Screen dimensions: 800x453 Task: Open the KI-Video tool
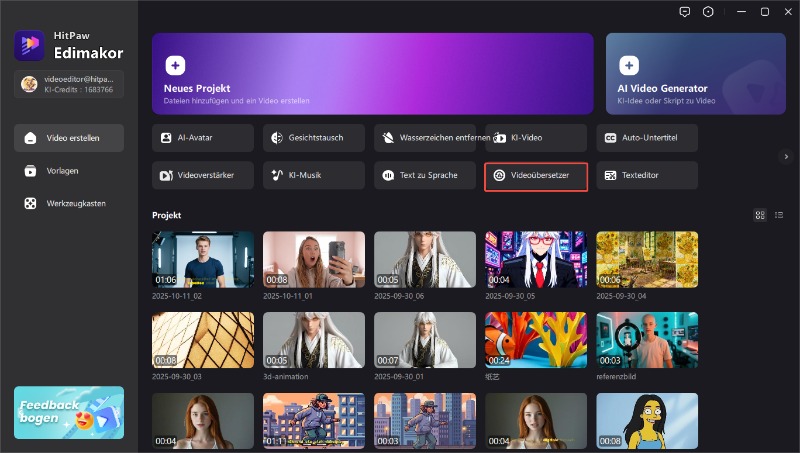pyautogui.click(x=536, y=138)
